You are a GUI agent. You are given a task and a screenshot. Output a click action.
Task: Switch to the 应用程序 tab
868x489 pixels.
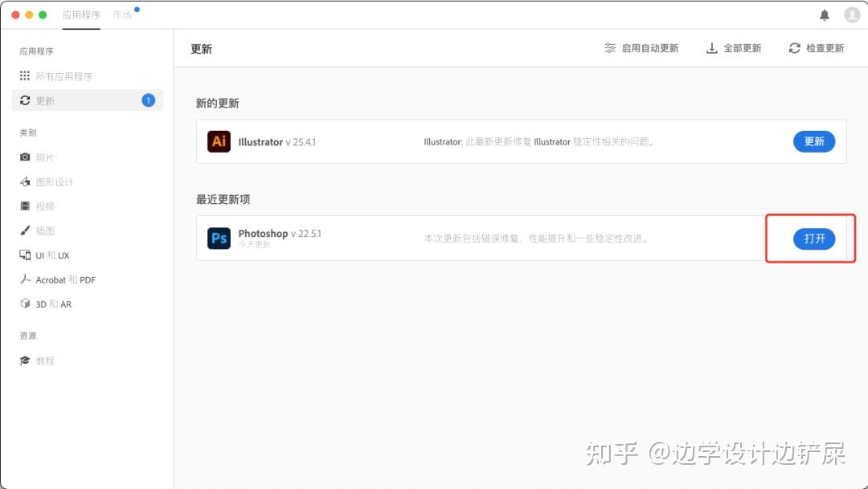coord(81,15)
